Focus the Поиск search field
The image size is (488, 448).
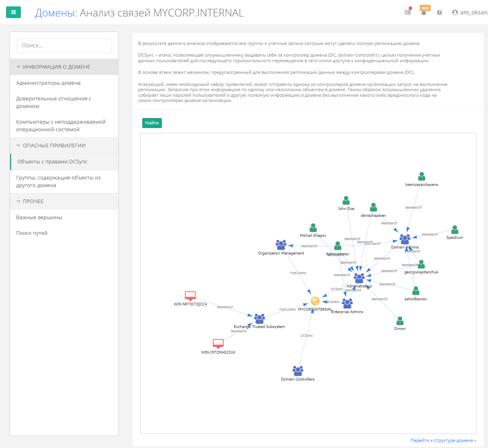tap(64, 45)
